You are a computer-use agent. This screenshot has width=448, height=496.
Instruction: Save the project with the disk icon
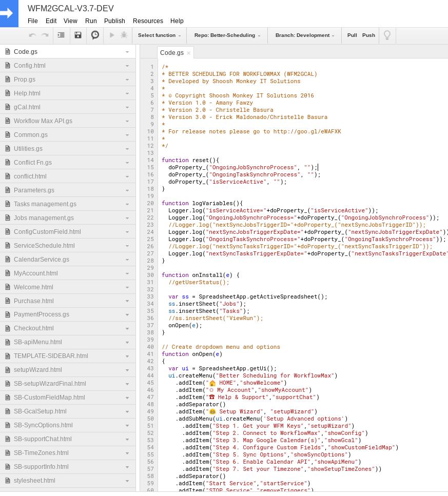tap(78, 35)
